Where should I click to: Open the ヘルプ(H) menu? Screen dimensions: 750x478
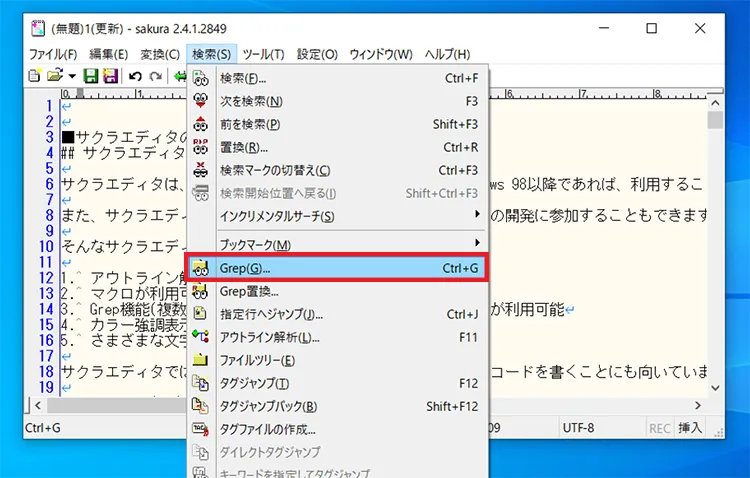pos(447,54)
